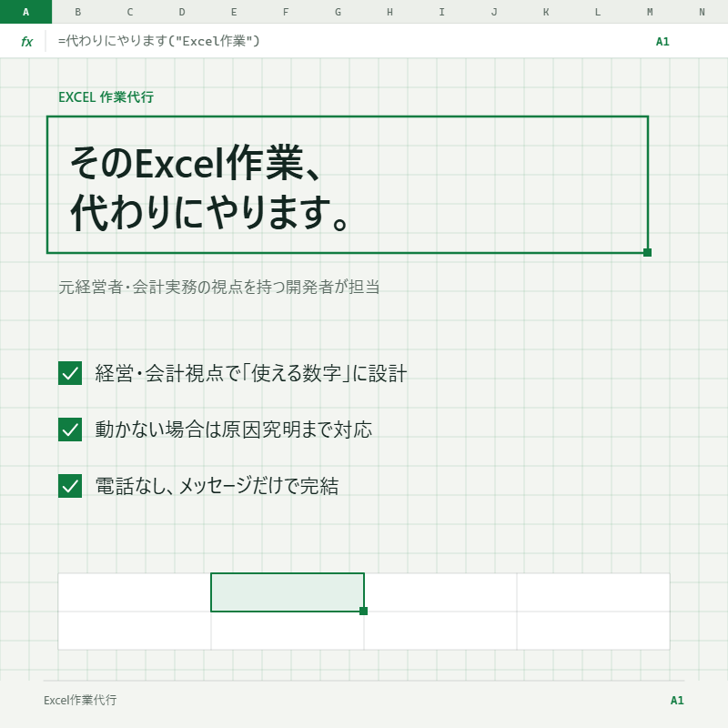Select column header K
This screenshot has width=728, height=728.
pyautogui.click(x=546, y=12)
